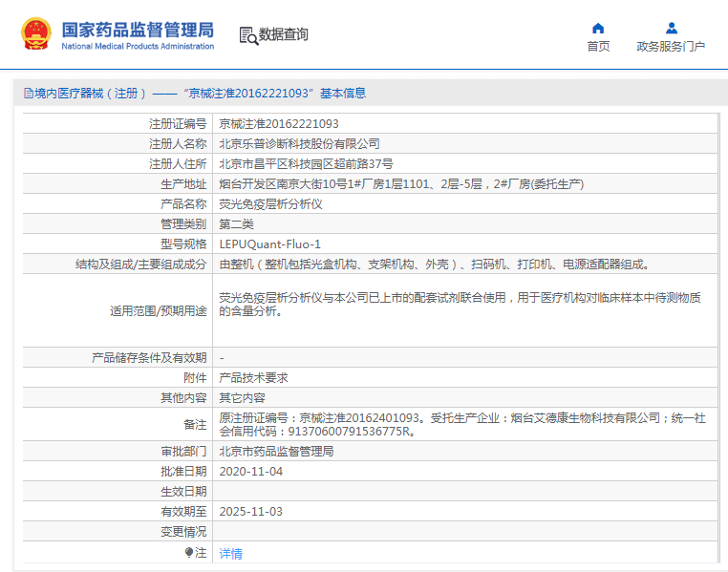
Task: Click the lightbulb icon beside 注
Action: coord(189,552)
